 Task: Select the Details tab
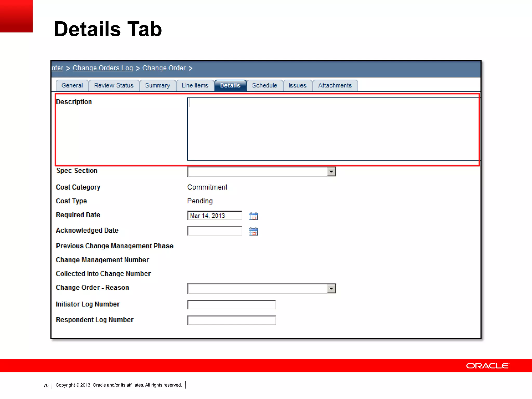pos(230,85)
